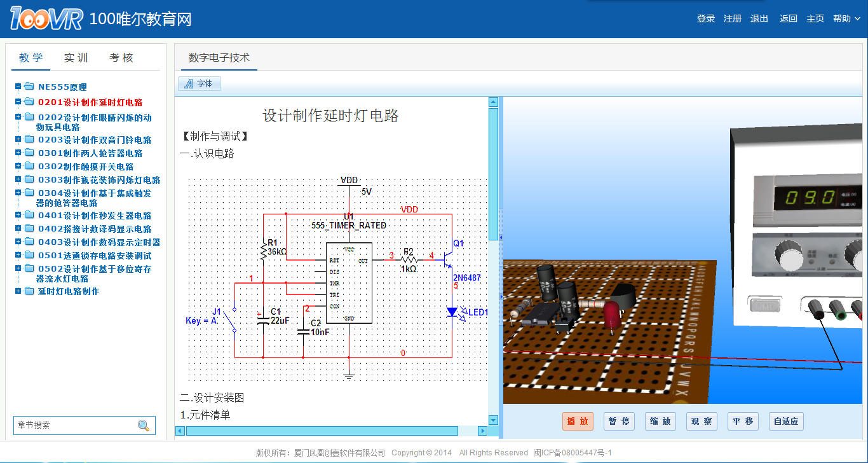Viewport: 868px width, 463px height.
Task: Click the 自适应 fit button
Action: tap(786, 421)
